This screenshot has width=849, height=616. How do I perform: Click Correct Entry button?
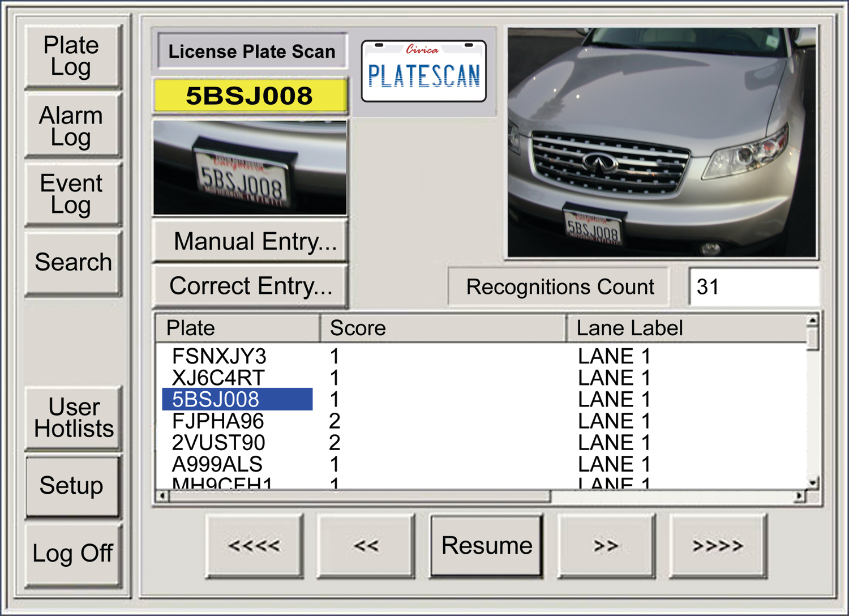pos(250,286)
